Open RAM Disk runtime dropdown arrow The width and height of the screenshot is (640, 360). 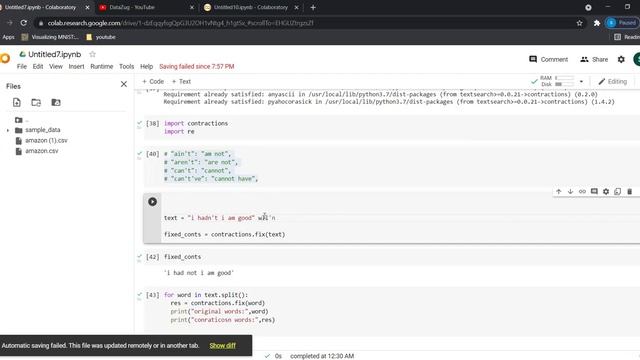point(581,82)
